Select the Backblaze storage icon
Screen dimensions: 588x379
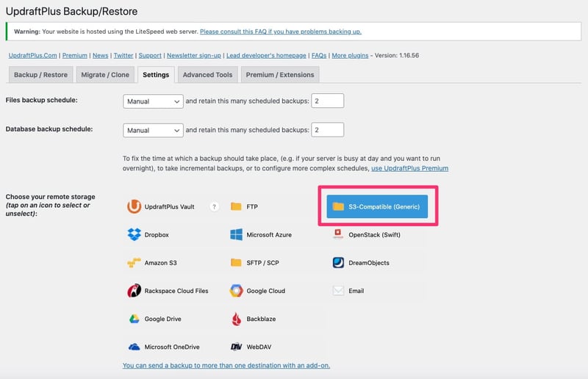pyautogui.click(x=236, y=319)
